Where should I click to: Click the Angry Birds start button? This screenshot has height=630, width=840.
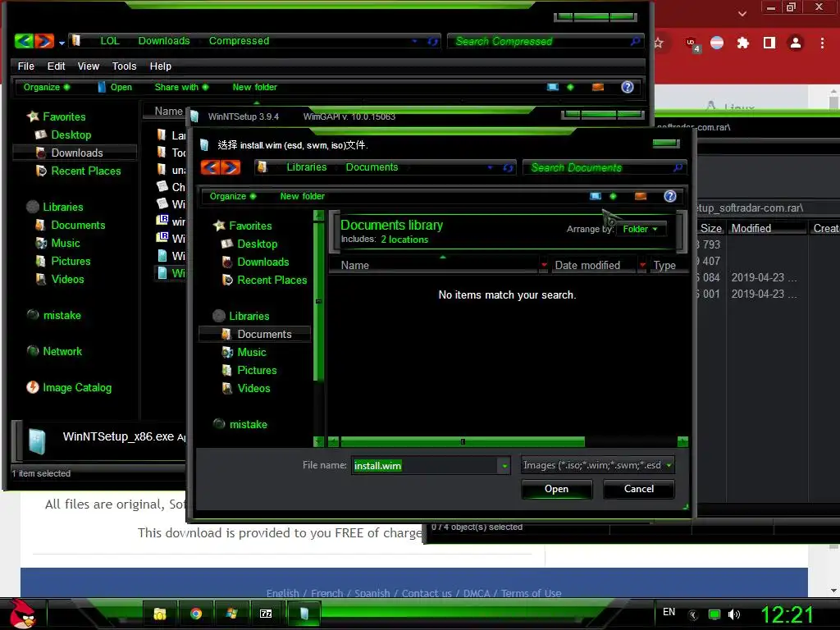point(21,614)
